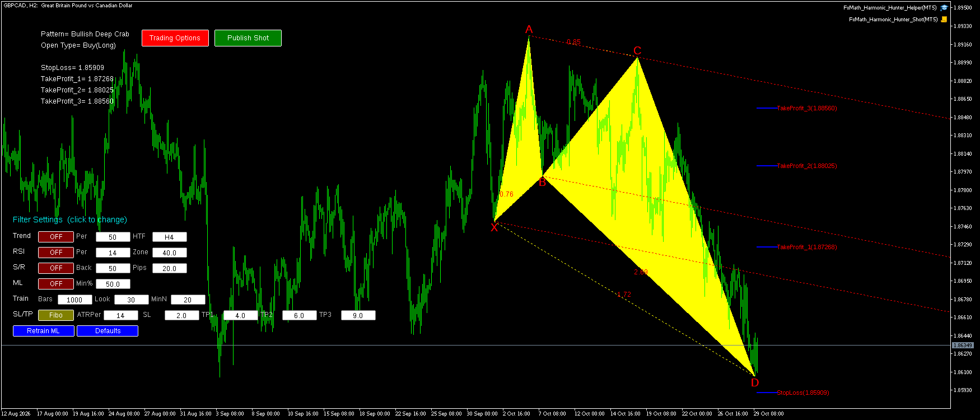
Task: Select the Pips field showing 20.0
Action: pos(170,268)
